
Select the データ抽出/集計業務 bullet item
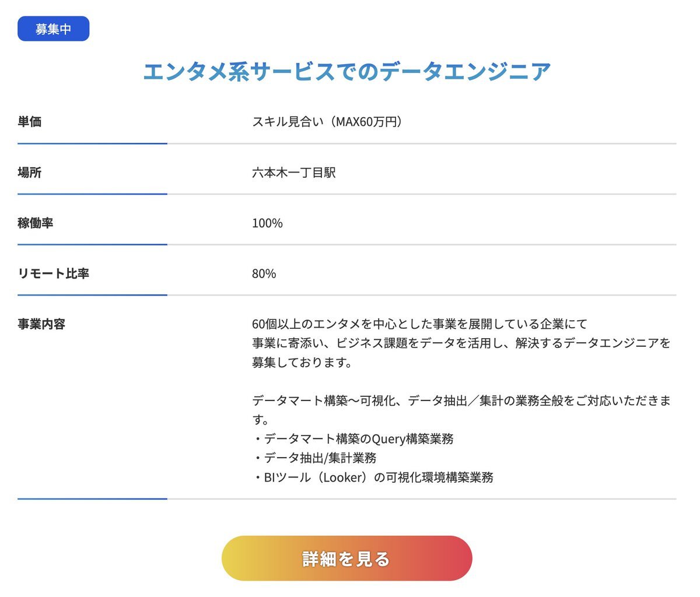(x=314, y=458)
